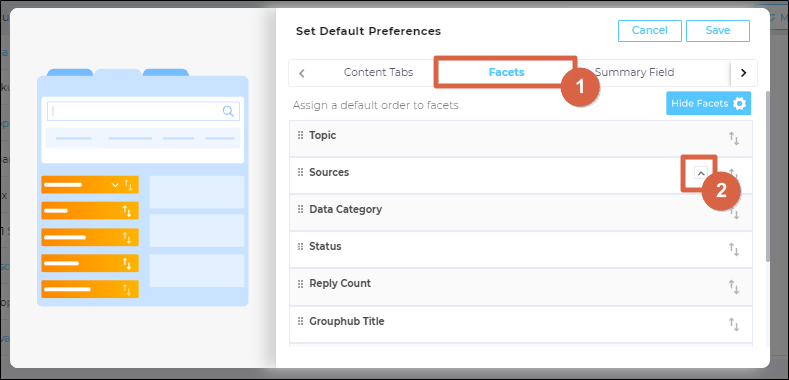Click the sort arrows for Data Category
This screenshot has width=789, height=380.
[x=734, y=213]
